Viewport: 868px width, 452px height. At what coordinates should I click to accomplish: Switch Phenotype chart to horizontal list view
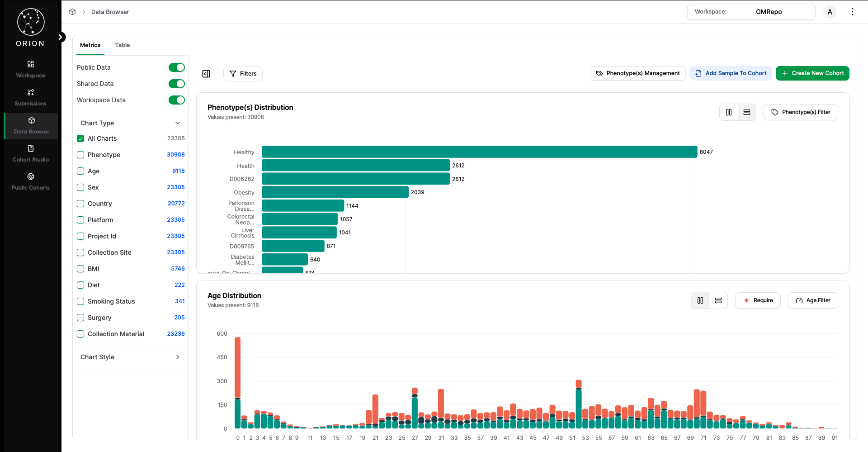point(746,112)
